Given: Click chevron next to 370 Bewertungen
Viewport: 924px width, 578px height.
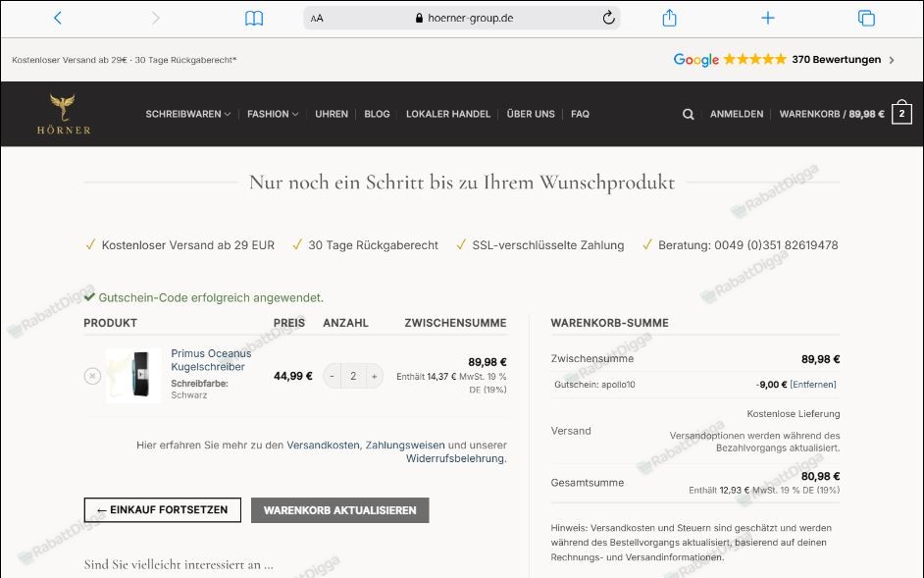Looking at the screenshot, I should pyautogui.click(x=892, y=60).
